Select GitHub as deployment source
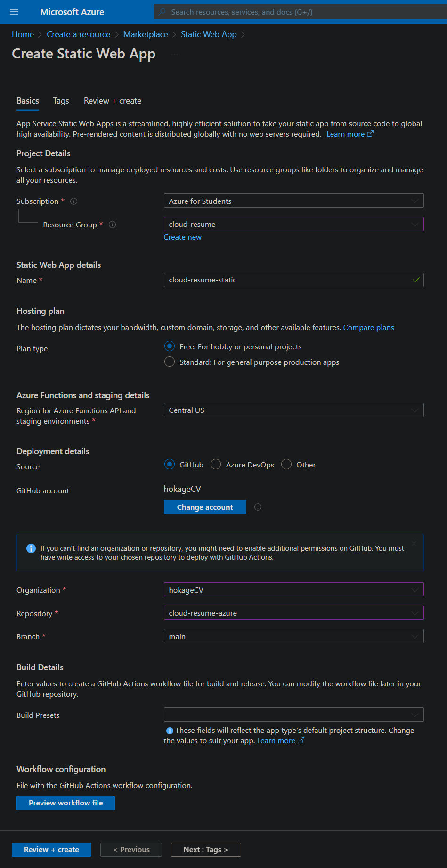Viewport: 447px width, 868px height. click(x=170, y=465)
